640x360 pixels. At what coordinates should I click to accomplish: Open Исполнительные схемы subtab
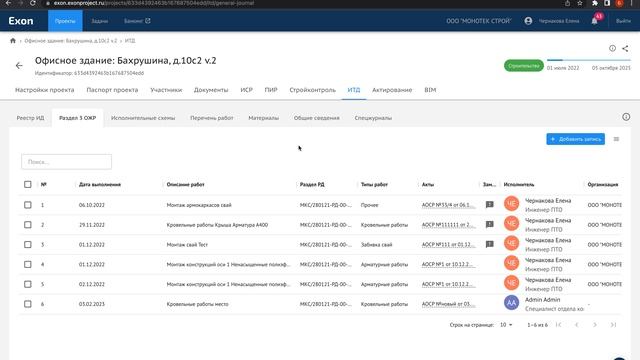click(x=143, y=118)
